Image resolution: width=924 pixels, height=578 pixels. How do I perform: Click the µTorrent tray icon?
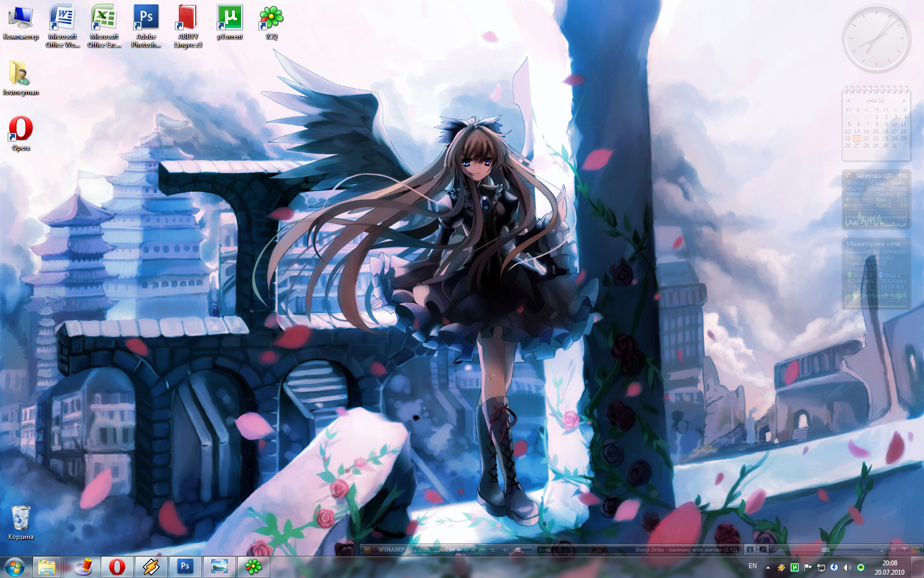point(794,567)
